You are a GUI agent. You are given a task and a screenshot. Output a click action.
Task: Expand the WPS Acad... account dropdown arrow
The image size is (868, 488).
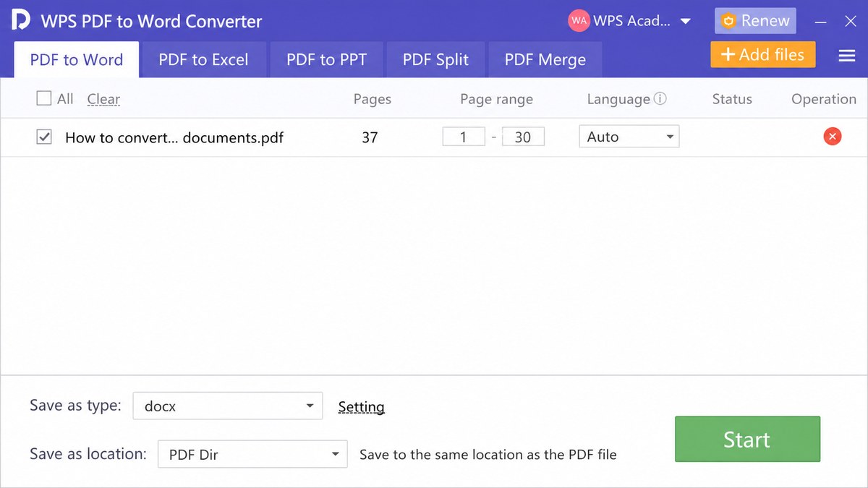click(x=686, y=22)
